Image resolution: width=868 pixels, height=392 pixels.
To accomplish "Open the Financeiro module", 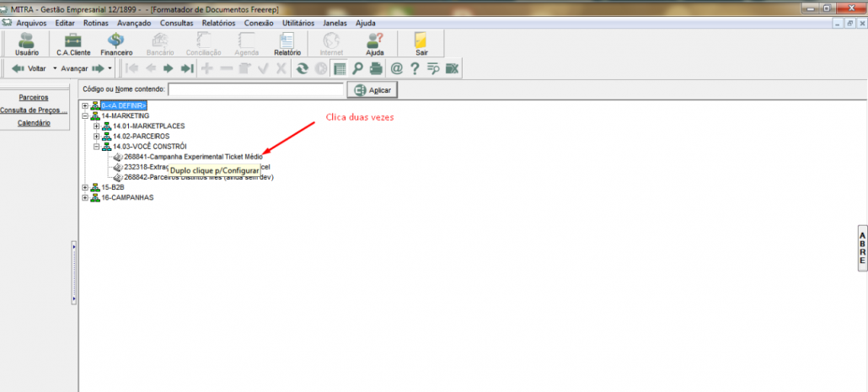I will (116, 44).
